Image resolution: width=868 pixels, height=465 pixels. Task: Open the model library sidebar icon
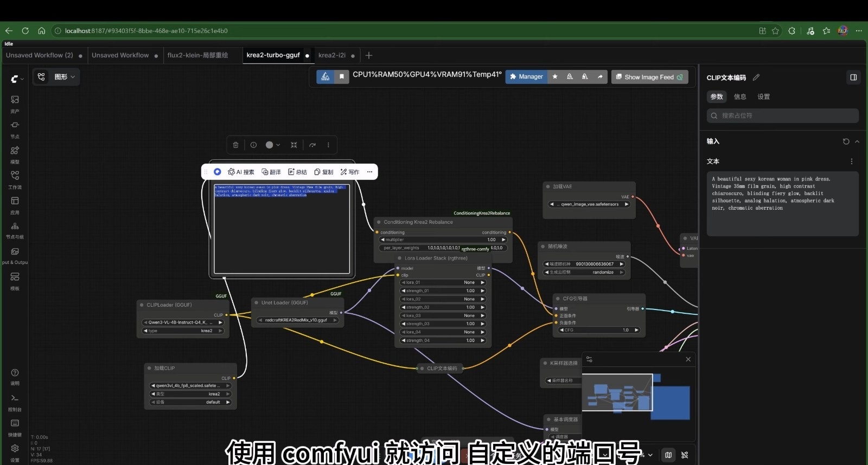click(x=15, y=154)
